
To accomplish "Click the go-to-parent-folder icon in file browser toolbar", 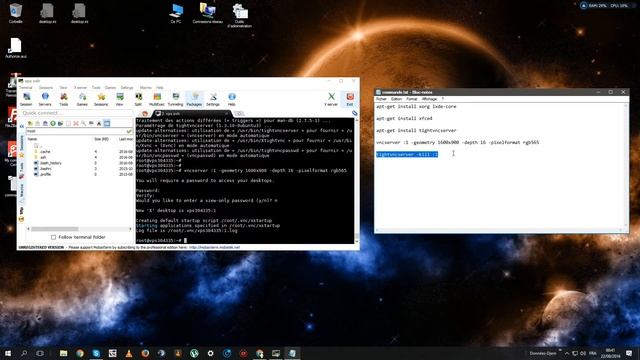I will pyautogui.click(x=30, y=123).
